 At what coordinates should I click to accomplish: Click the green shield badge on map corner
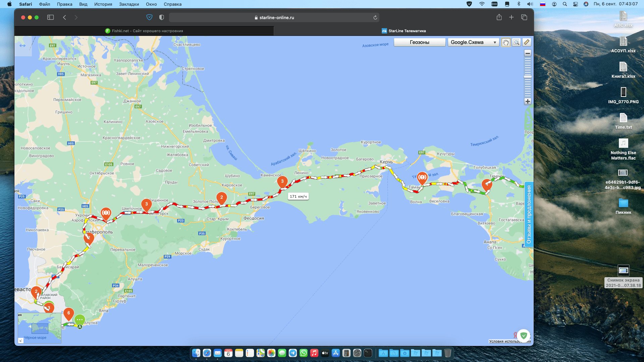pyautogui.click(x=524, y=335)
